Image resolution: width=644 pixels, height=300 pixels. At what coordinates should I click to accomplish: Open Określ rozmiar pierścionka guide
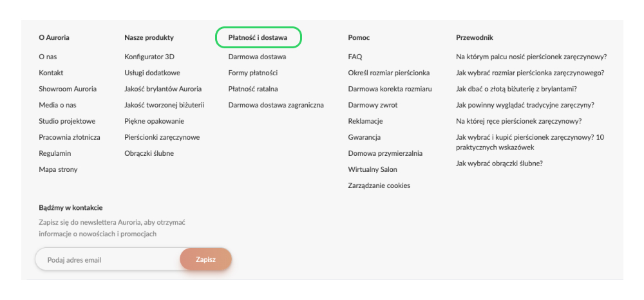[388, 73]
